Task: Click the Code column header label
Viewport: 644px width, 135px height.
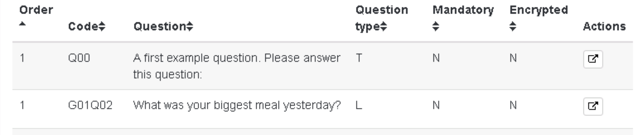Action: point(83,27)
